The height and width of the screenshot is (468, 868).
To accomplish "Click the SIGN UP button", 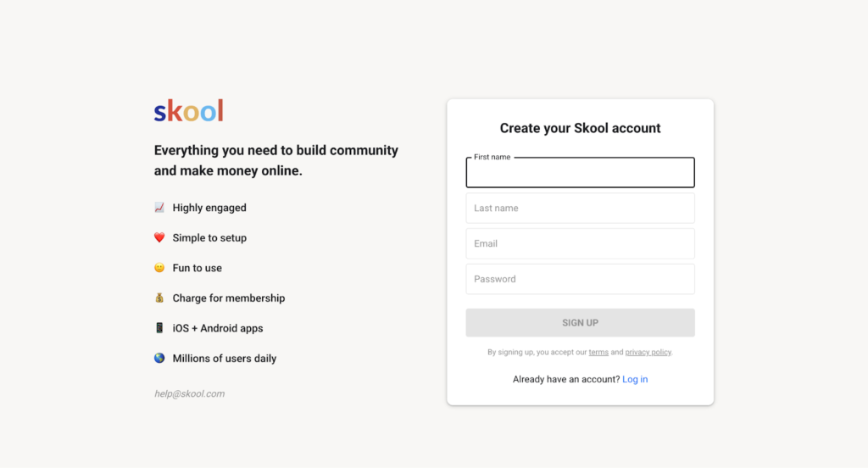I will [580, 323].
